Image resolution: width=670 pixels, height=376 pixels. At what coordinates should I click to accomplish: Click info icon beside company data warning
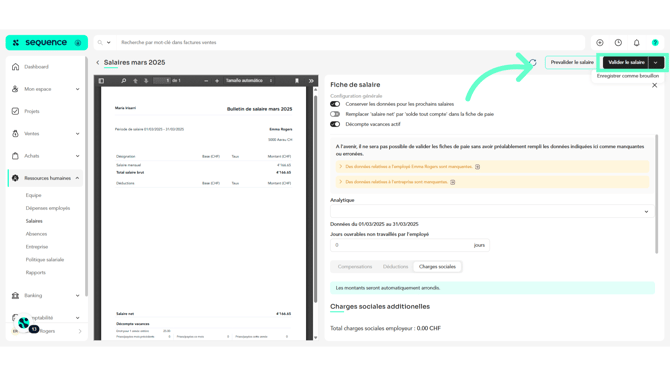pos(453,182)
